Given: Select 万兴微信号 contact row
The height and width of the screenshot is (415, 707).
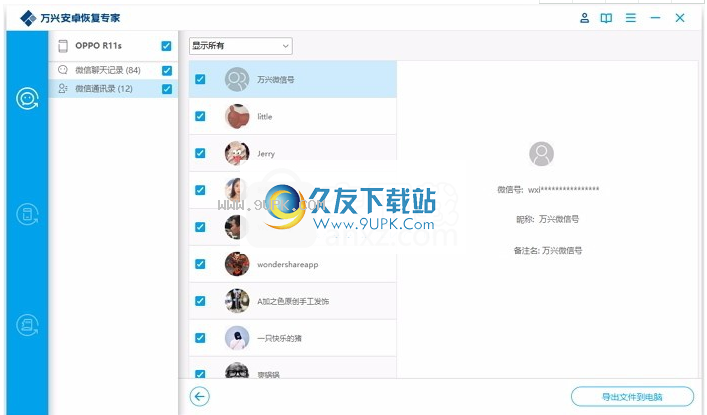Looking at the screenshot, I should 293,79.
